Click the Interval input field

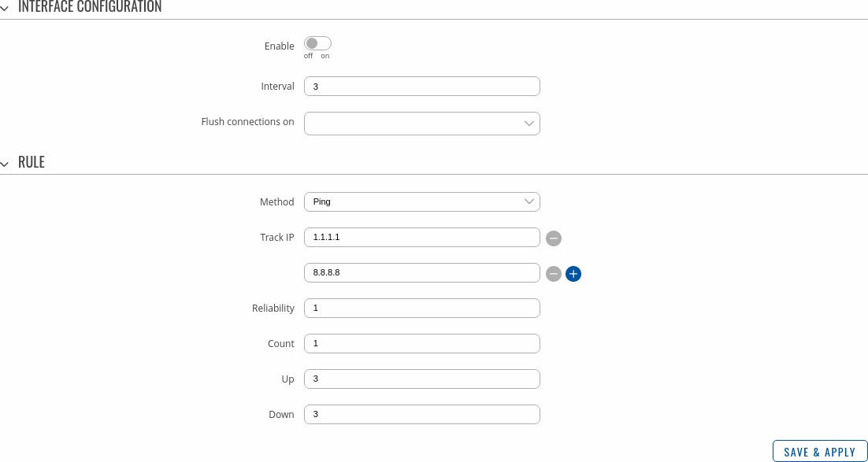(421, 87)
